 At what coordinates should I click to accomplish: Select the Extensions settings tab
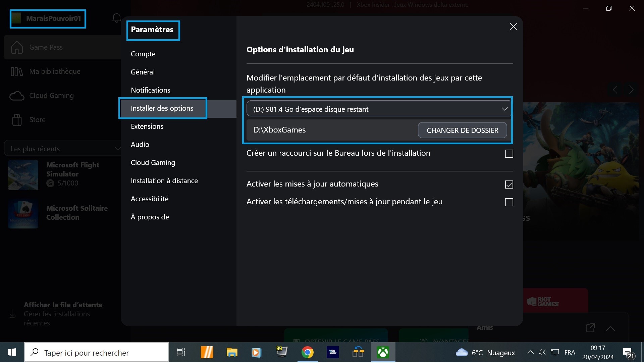147,126
